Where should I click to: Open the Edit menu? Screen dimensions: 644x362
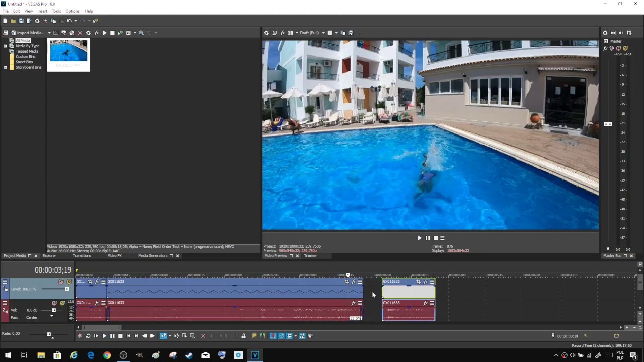click(16, 11)
